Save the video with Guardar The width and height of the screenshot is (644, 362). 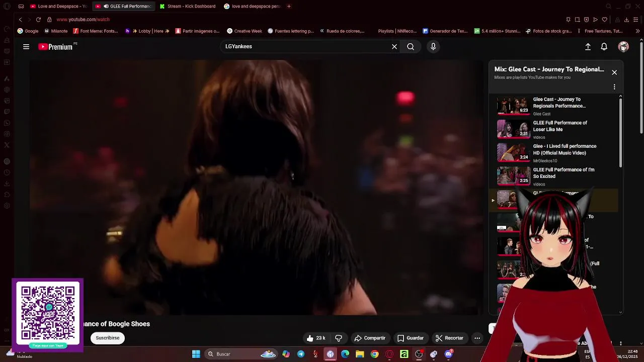click(411, 338)
